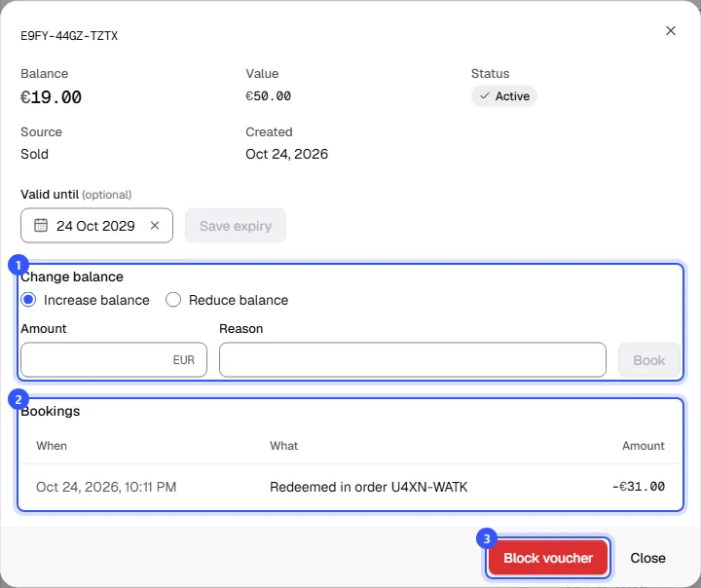Screen dimensions: 701x588
Task: Click Redeemed in order U4XN-WATK entry
Action: coord(368,487)
